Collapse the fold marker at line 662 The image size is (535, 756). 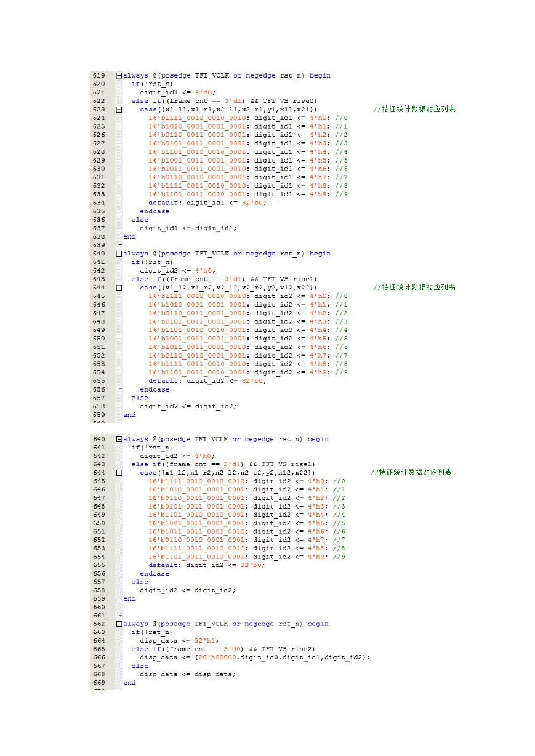(119, 624)
